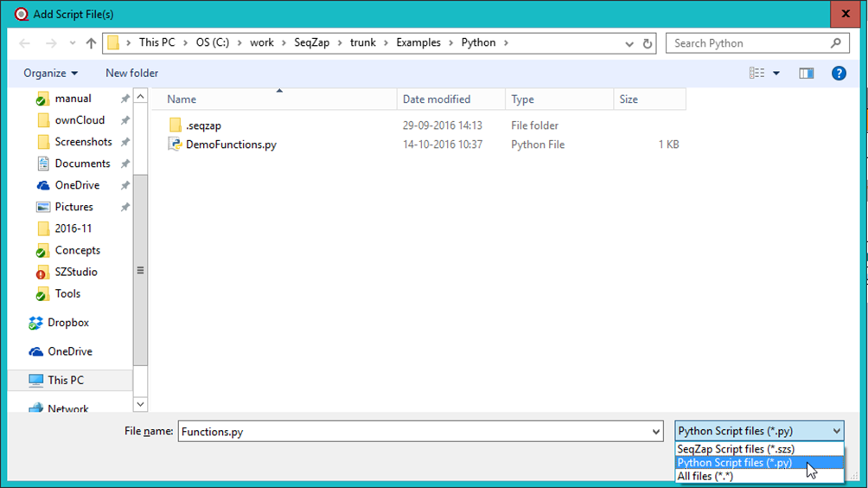Screen dimensions: 868x488
Task: Expand chevron after Examples breadcrumb
Action: point(451,42)
